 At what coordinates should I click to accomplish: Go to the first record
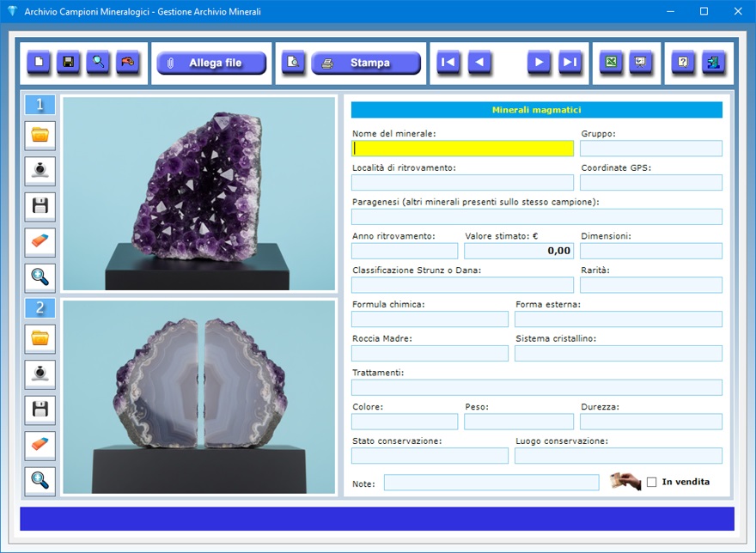point(448,63)
